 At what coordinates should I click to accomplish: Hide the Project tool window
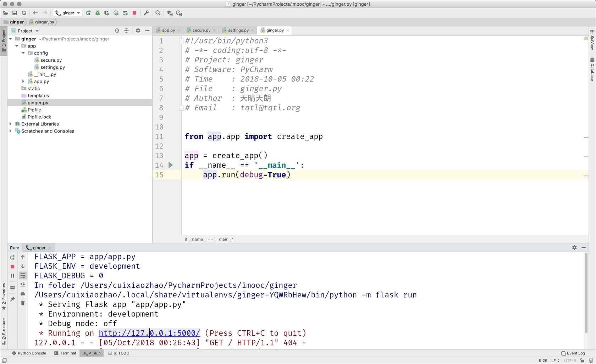(x=147, y=31)
